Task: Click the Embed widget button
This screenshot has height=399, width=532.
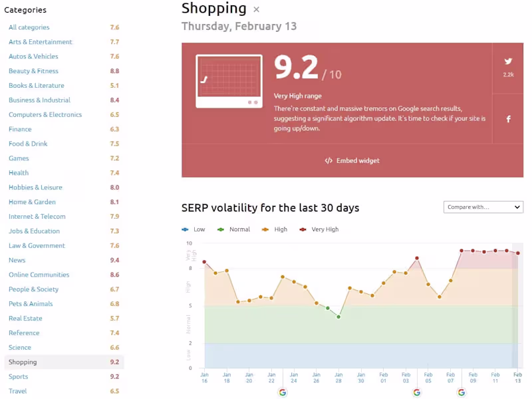Action: click(x=352, y=161)
